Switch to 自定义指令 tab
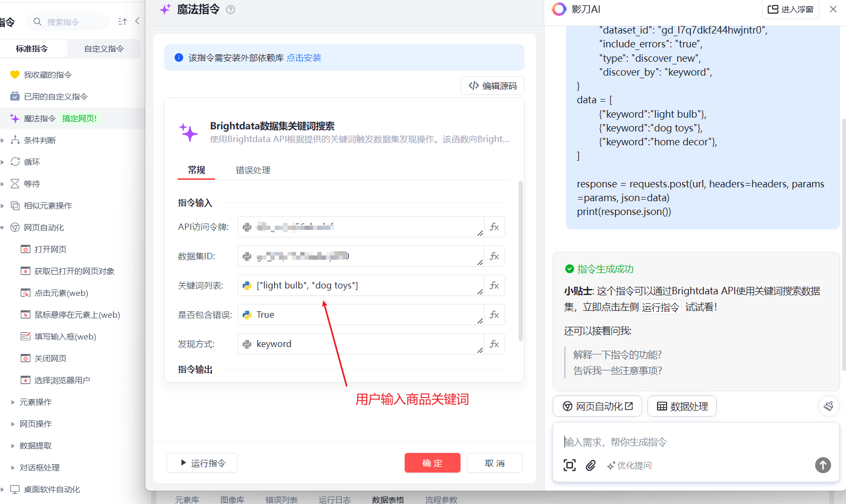 [104, 48]
